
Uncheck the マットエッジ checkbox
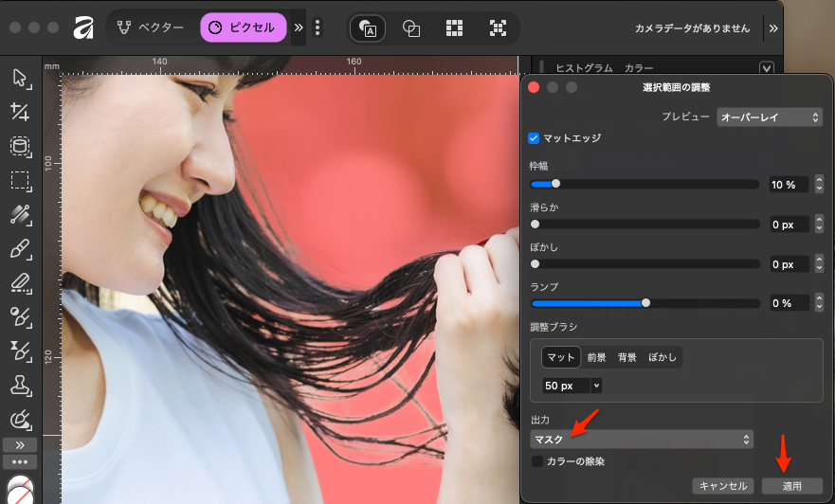[x=535, y=138]
